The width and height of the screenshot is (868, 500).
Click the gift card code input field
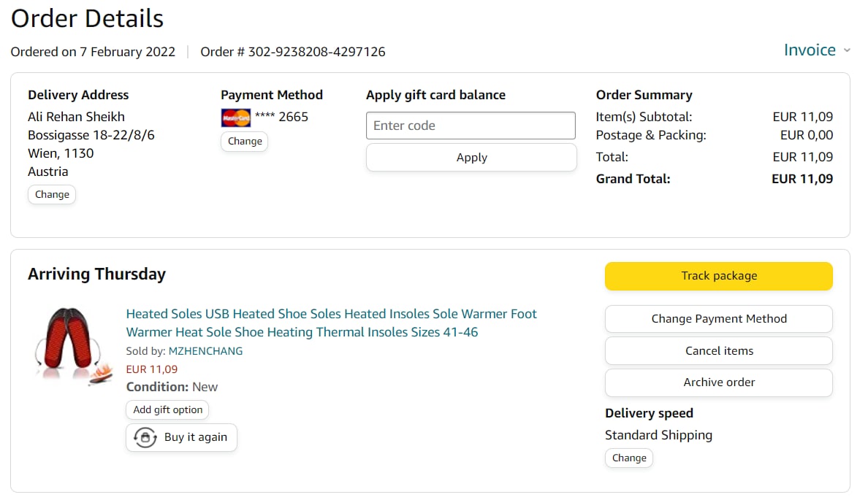[471, 126]
